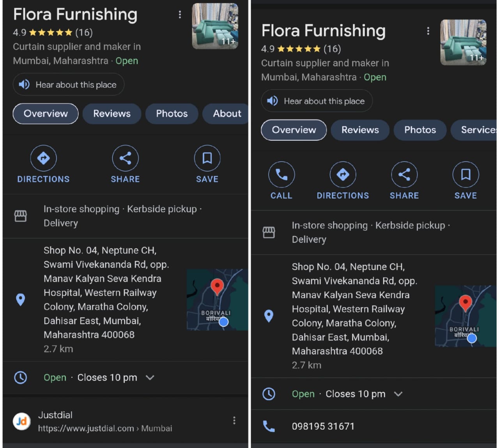
Task: Expand opening hours chevron in left listing
Action: coord(150,377)
